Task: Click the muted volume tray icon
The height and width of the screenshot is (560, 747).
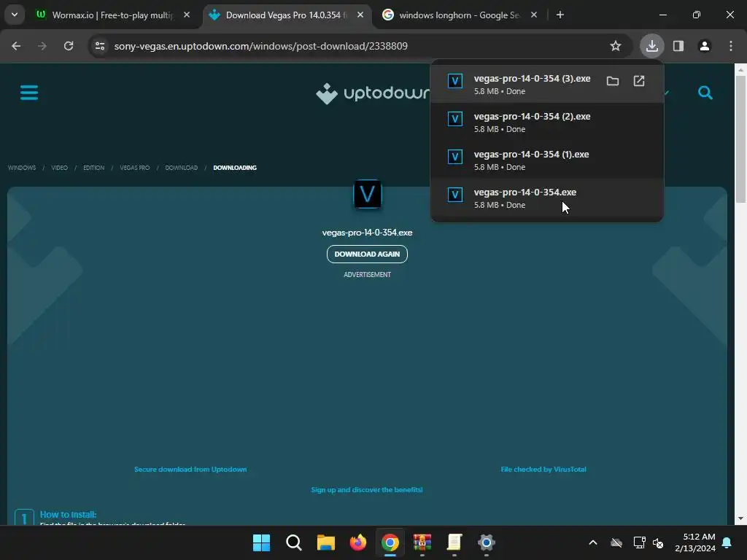Action: [659, 542]
